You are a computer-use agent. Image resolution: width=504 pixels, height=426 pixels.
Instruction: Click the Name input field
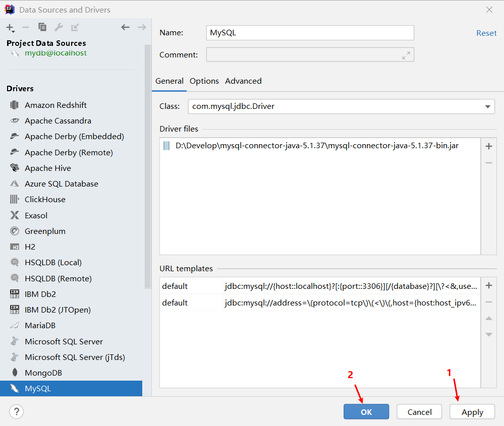point(310,33)
